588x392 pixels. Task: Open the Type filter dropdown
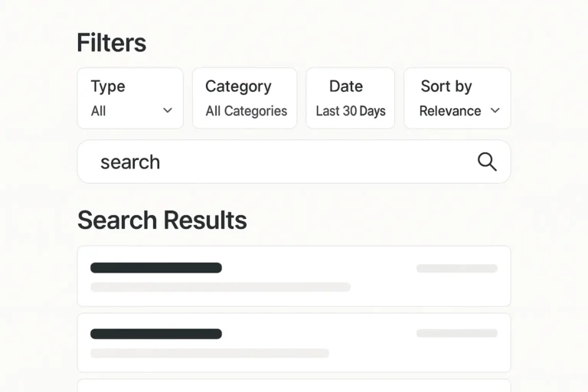pos(130,98)
